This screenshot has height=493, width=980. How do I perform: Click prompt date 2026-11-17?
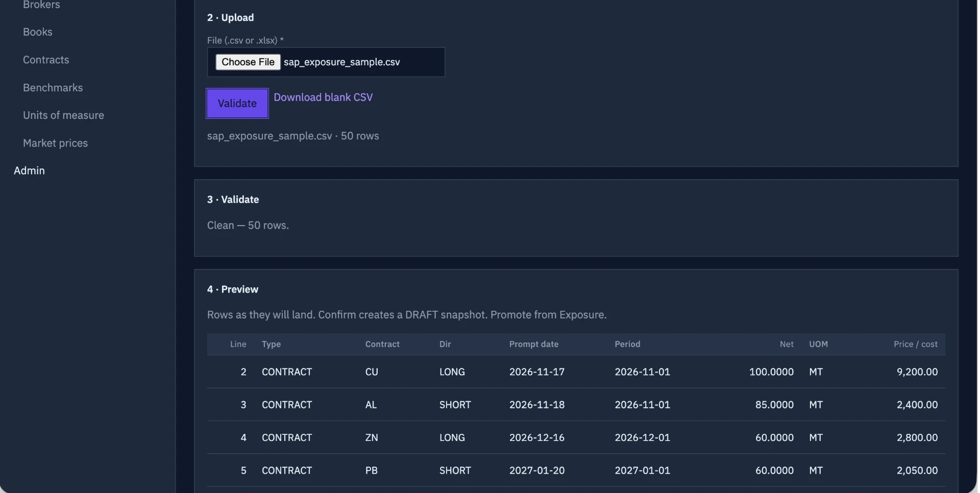coord(537,372)
